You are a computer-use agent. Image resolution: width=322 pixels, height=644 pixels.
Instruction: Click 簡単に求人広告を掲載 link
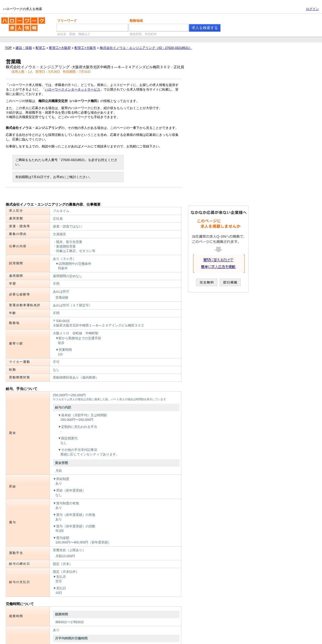(x=218, y=267)
